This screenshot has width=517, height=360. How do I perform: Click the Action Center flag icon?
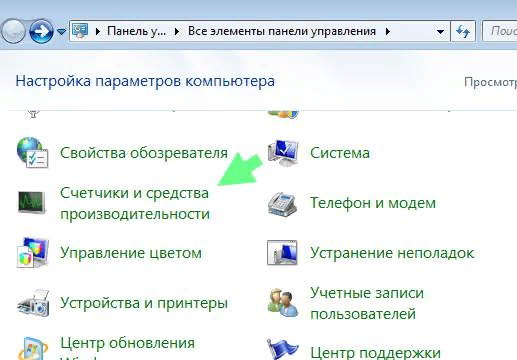[283, 349]
